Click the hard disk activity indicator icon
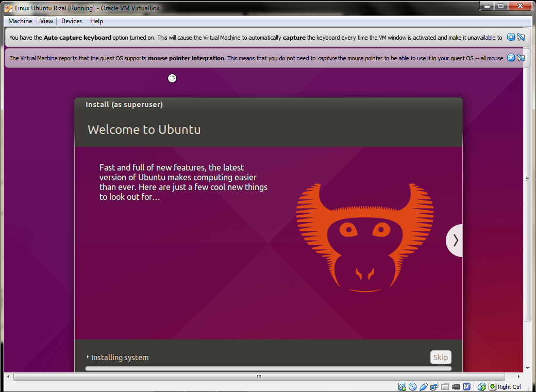 point(403,387)
